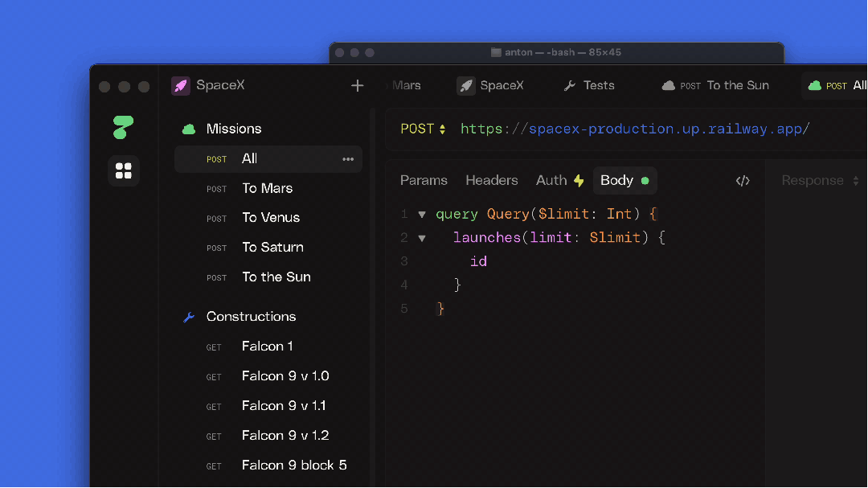Add a new item with plus icon
This screenshot has height=488, width=868.
tap(358, 85)
